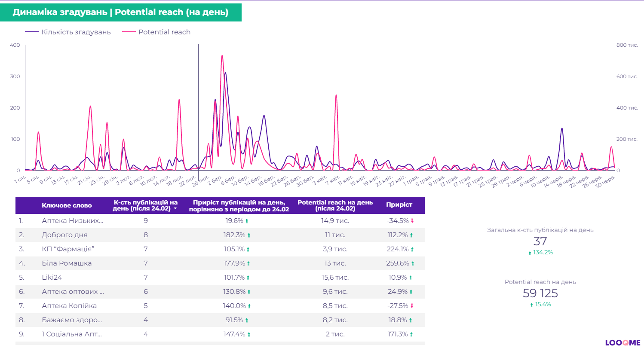
Task: Click the -27.5% decrease value
Action: click(398, 306)
